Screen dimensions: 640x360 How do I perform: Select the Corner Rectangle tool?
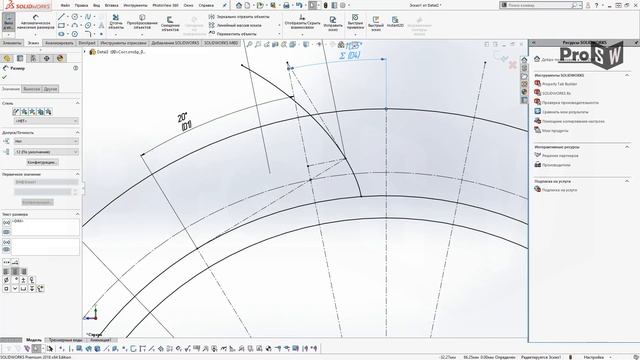tap(61, 25)
